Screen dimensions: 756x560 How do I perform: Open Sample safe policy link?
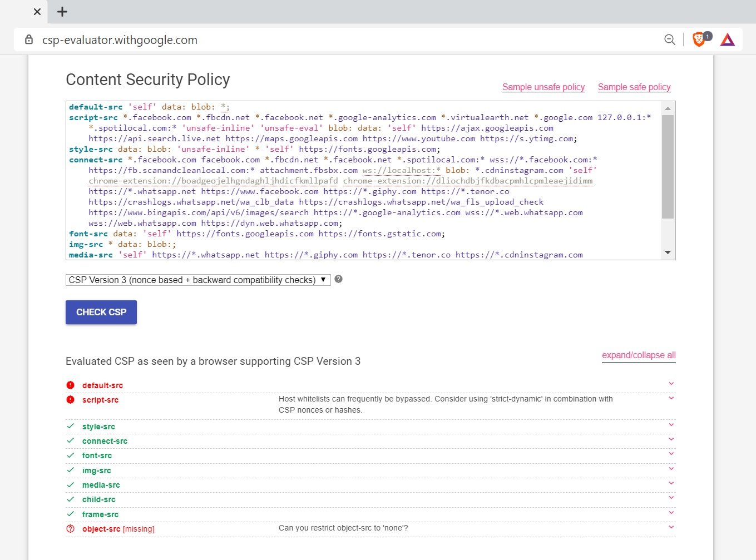pos(634,87)
